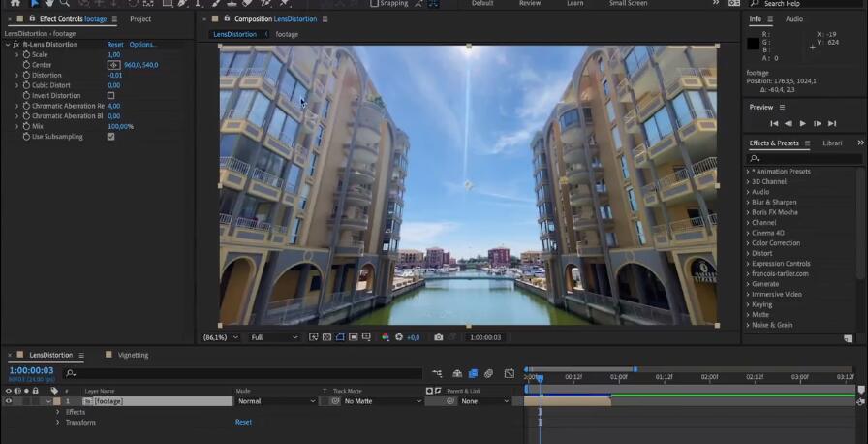Hide the footage layer with eye icon
Image resolution: width=868 pixels, height=444 pixels.
9,401
